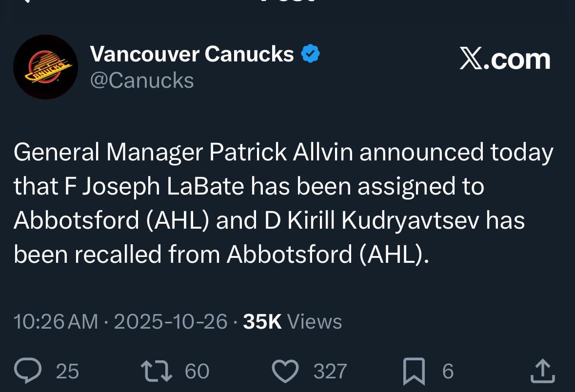The image size is (575, 392).
Task: Open the Vancouver Canucks profile avatar
Action: tap(45, 67)
